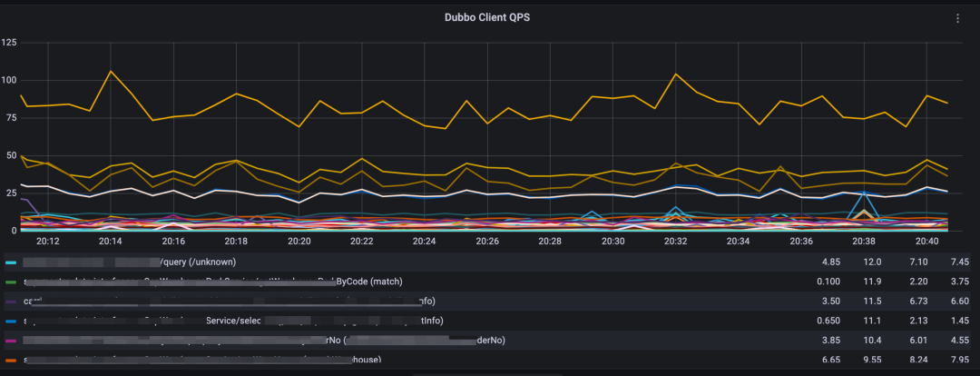This screenshot has height=376, width=980.
Task: Click the value 9.55 in the legend table
Action: [873, 360]
